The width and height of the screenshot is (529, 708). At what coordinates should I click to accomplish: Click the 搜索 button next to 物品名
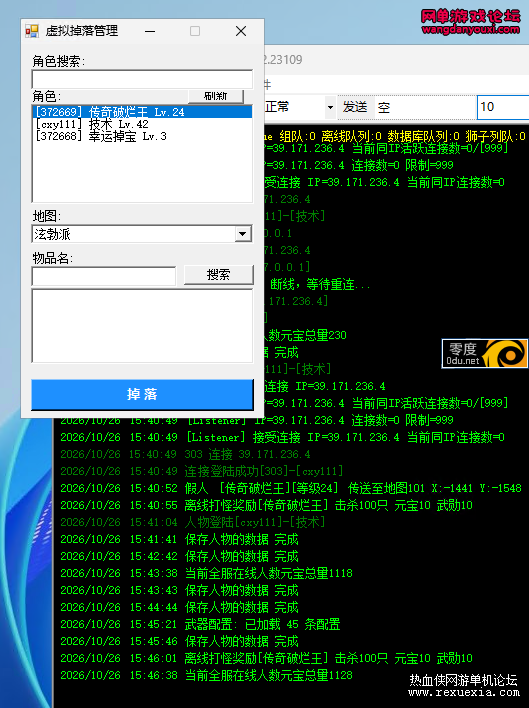[218, 275]
